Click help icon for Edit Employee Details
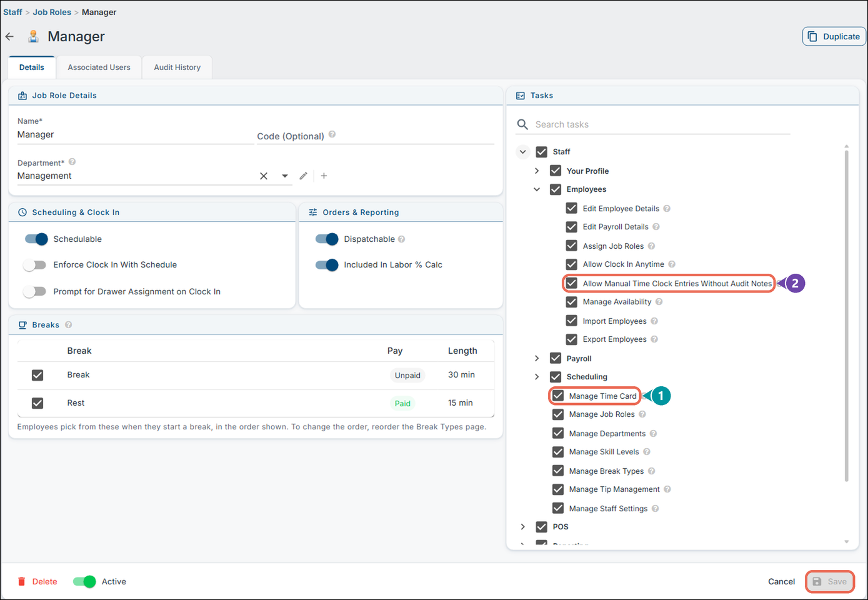 coord(667,209)
